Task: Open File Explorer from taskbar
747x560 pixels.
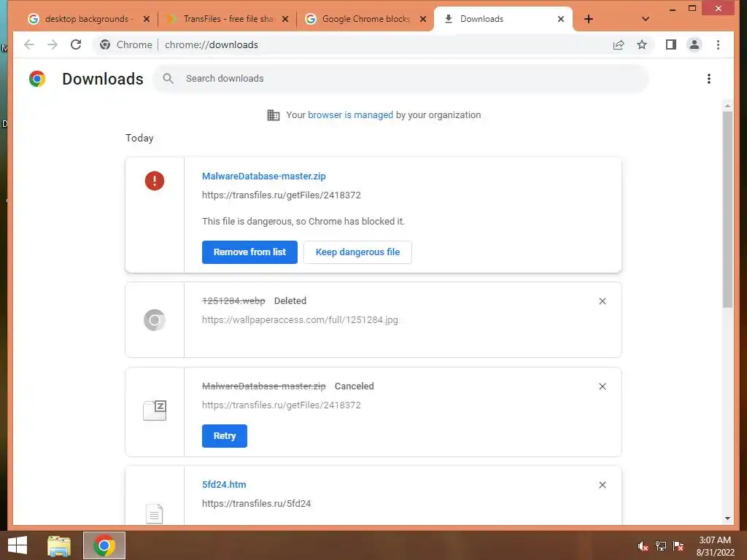Action: pyautogui.click(x=59, y=545)
